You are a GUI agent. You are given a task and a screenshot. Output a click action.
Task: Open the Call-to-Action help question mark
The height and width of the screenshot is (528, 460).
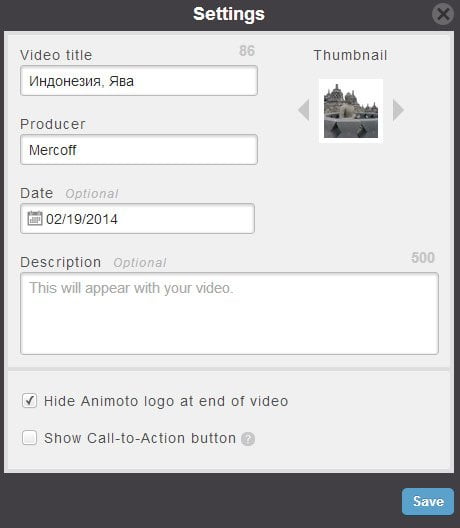point(248,438)
